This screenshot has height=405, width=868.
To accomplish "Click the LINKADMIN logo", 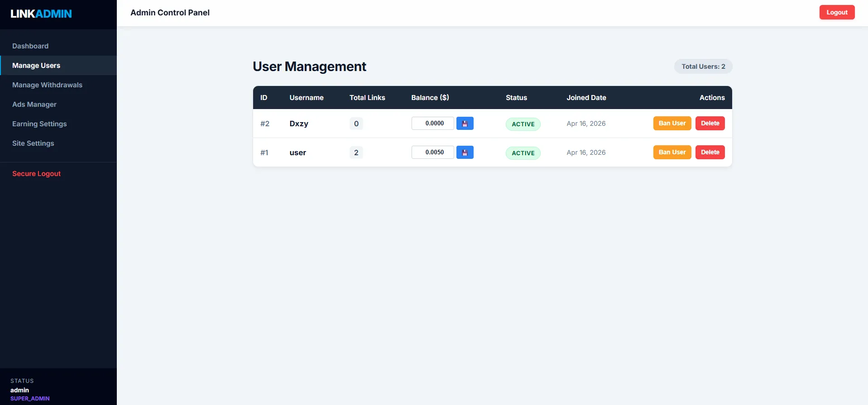I will coord(41,14).
